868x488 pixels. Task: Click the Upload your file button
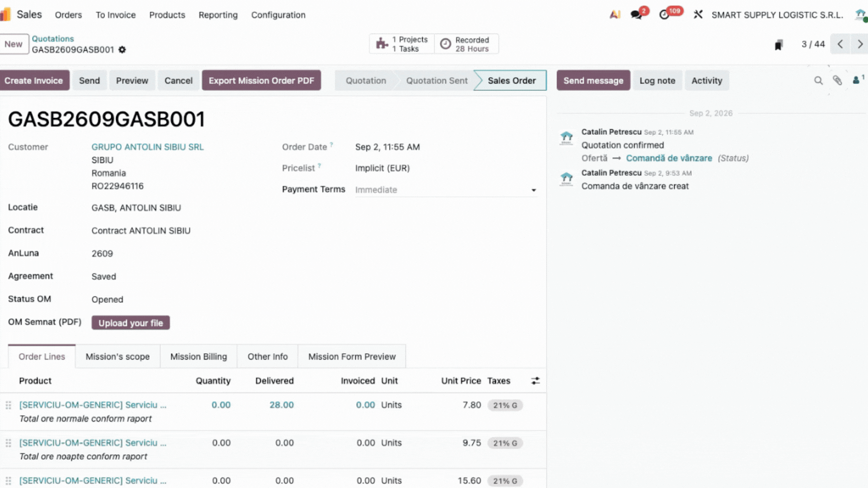[x=131, y=323]
